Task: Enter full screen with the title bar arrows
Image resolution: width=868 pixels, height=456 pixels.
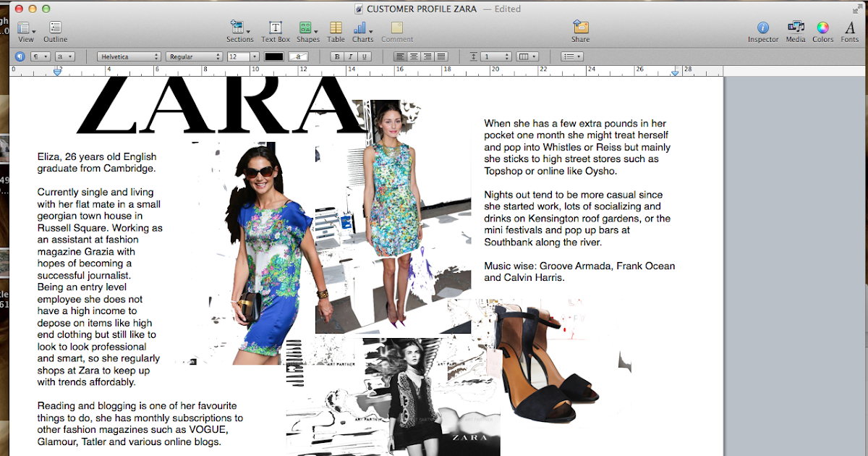Action: point(857,9)
